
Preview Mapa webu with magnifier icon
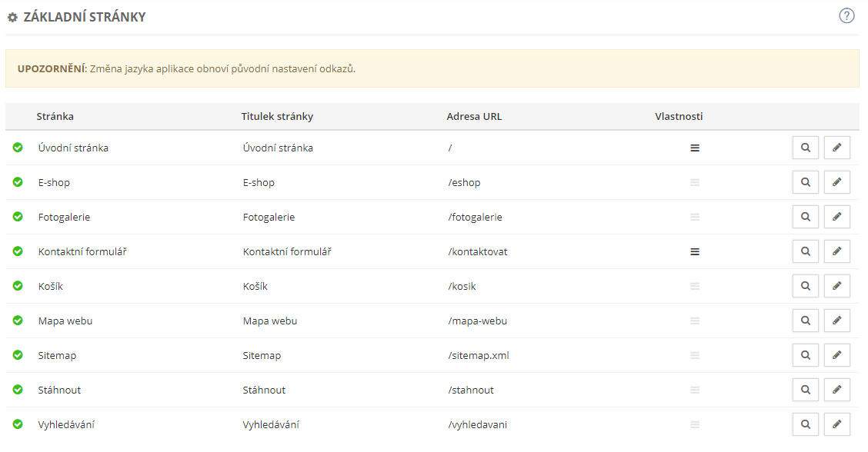point(806,321)
